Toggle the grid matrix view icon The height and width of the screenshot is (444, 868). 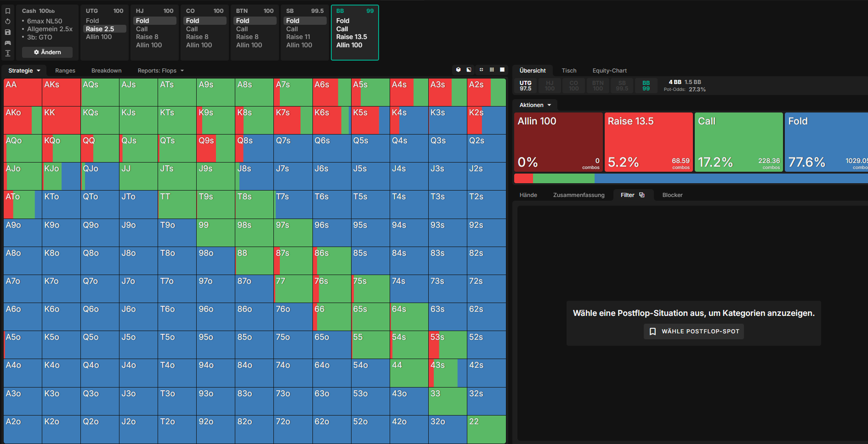coord(492,70)
